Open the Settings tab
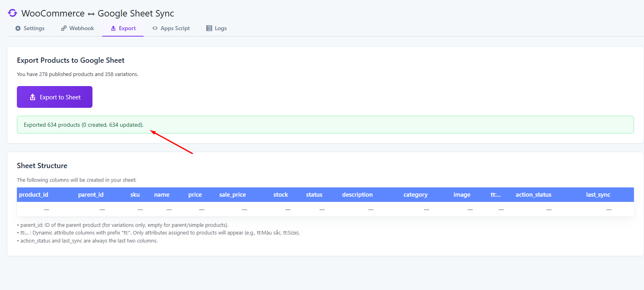The width and height of the screenshot is (644, 290). tap(34, 29)
